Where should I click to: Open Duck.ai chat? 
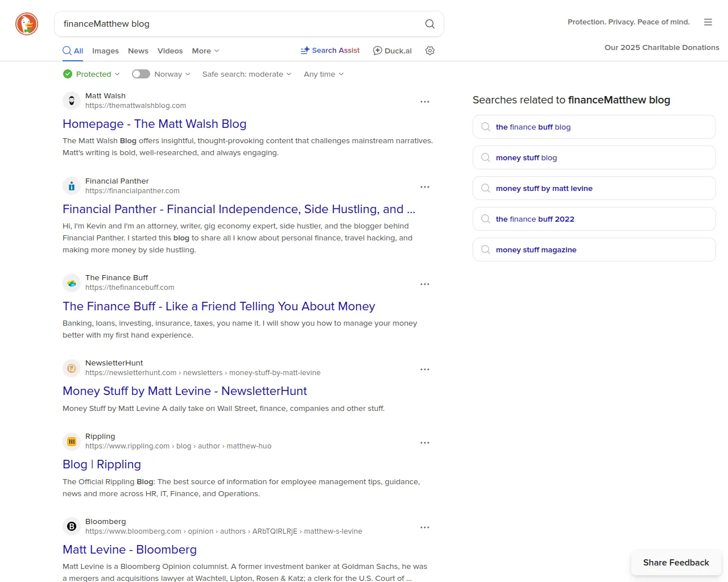(392, 51)
